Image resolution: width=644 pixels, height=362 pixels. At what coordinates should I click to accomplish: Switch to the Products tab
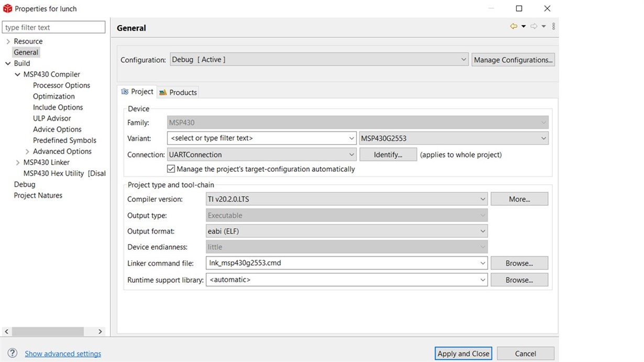(x=178, y=92)
